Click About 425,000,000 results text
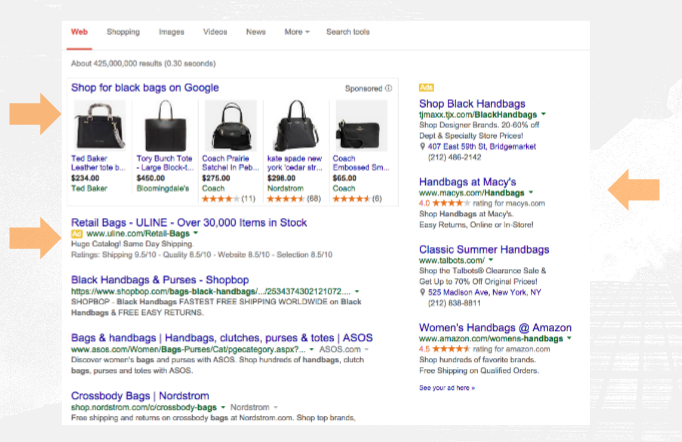 tap(144, 64)
